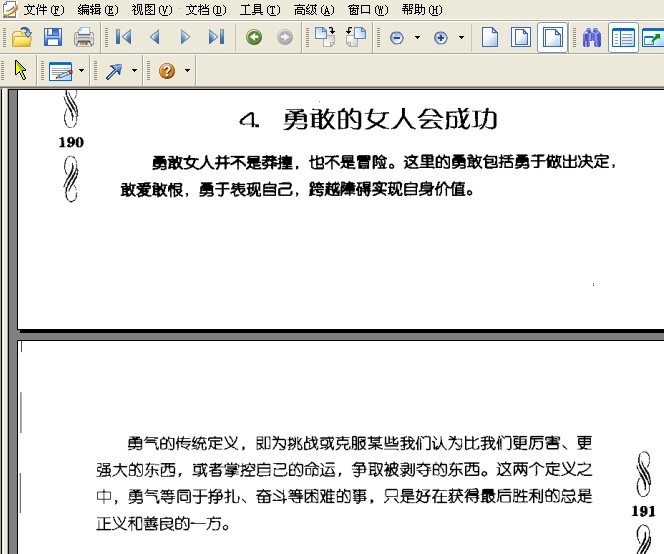Toggle single page layout view
The height and width of the screenshot is (554, 664).
click(x=490, y=37)
